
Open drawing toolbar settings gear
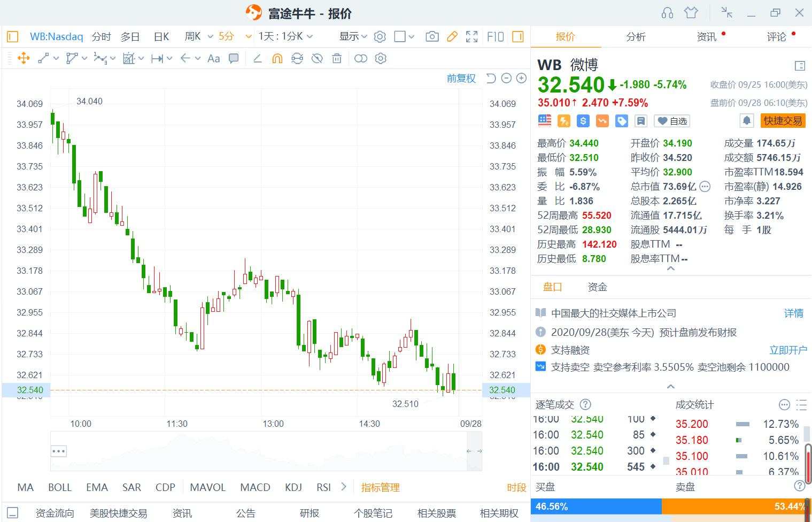(381, 58)
